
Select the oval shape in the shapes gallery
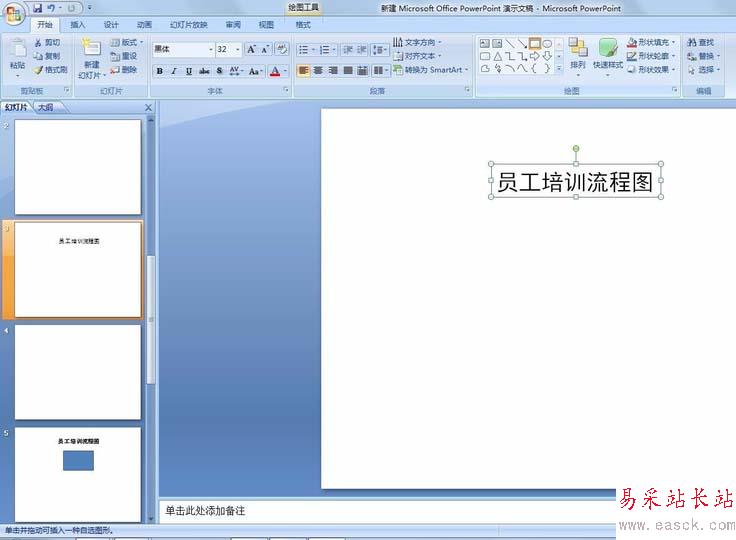pos(547,44)
